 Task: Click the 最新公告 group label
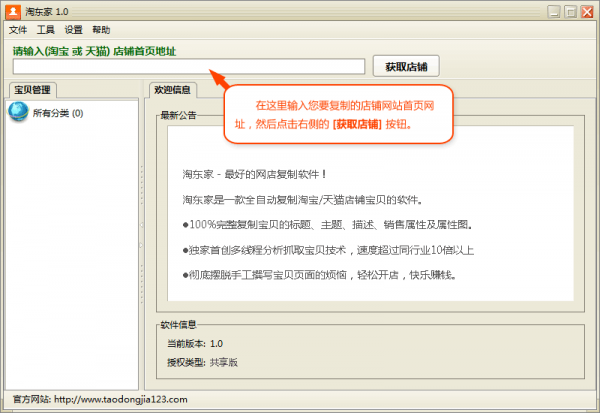[x=178, y=115]
